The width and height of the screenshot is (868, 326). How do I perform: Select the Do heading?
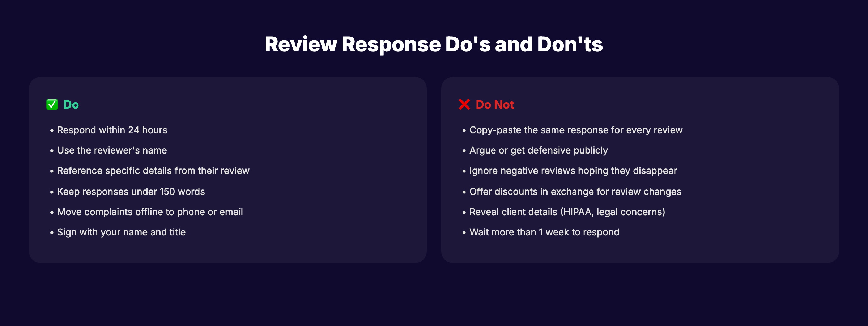[70, 105]
